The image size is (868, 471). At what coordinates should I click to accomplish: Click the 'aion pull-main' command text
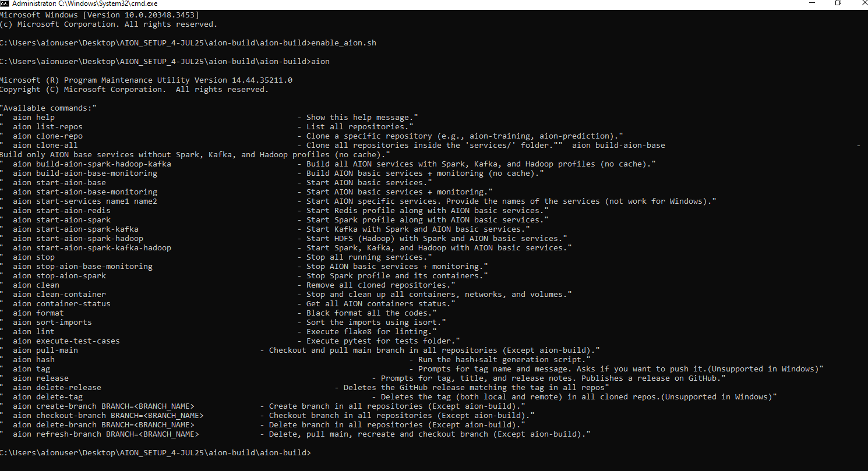(45, 350)
